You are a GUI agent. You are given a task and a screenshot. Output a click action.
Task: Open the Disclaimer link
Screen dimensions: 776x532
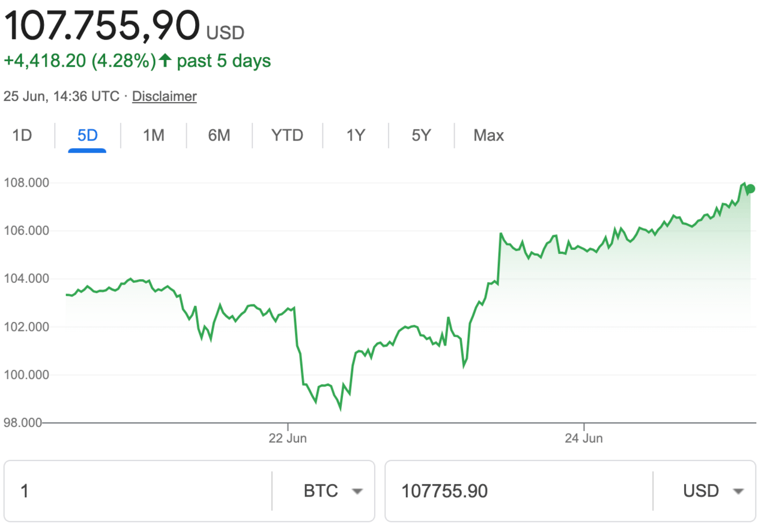click(165, 96)
